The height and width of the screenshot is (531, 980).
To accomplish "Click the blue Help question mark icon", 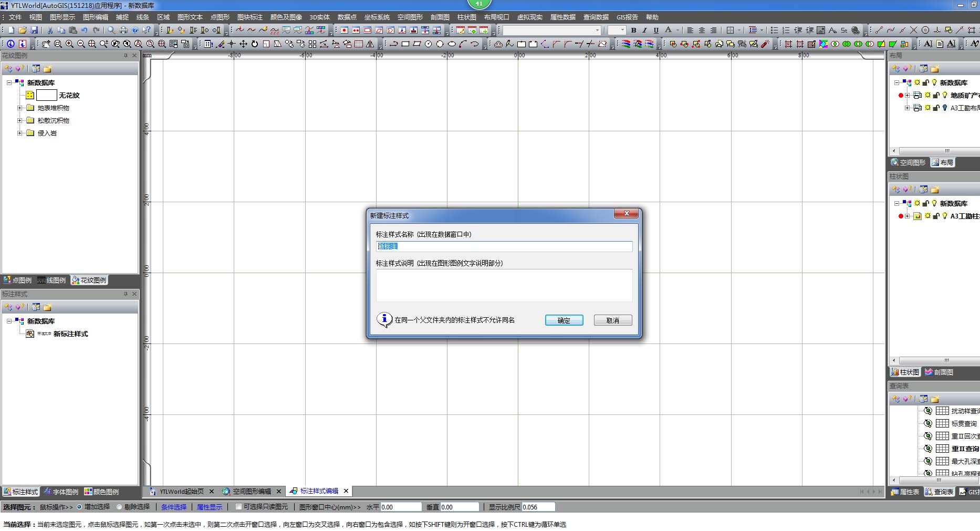I will coord(135,30).
